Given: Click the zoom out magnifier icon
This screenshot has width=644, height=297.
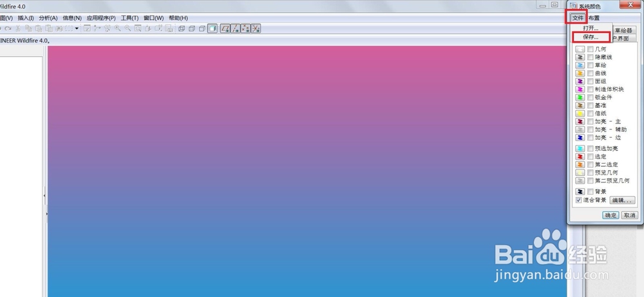Looking at the screenshot, I should (x=128, y=28).
